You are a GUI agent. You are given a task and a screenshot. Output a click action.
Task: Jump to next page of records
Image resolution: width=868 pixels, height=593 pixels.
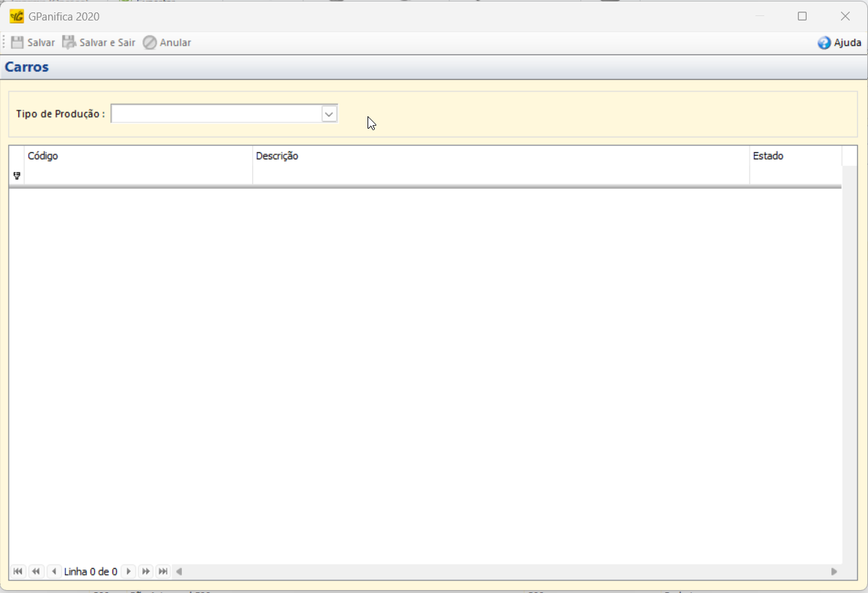pyautogui.click(x=146, y=571)
